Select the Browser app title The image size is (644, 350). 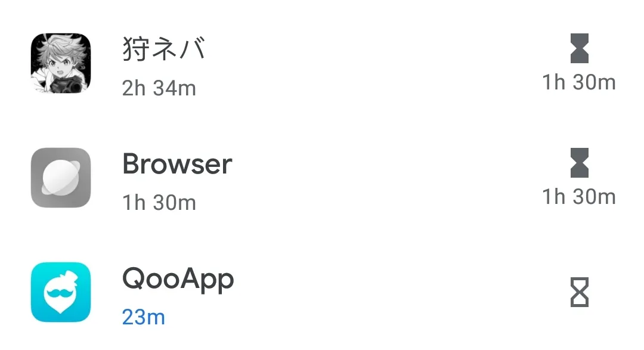(x=177, y=164)
